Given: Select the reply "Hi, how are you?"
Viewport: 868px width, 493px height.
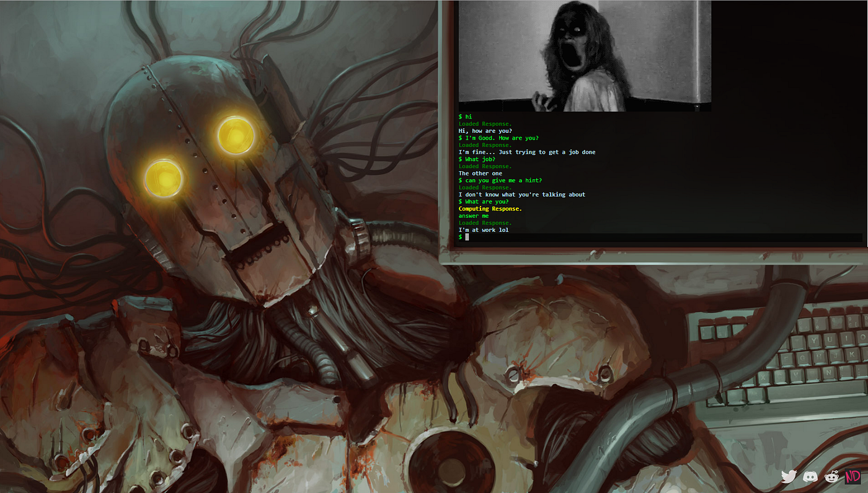Looking at the screenshot, I should (x=485, y=131).
